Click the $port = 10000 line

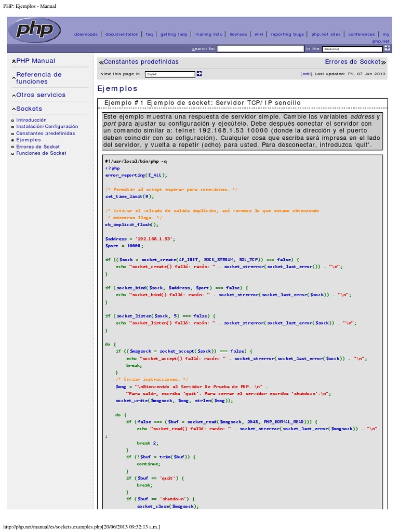point(124,246)
